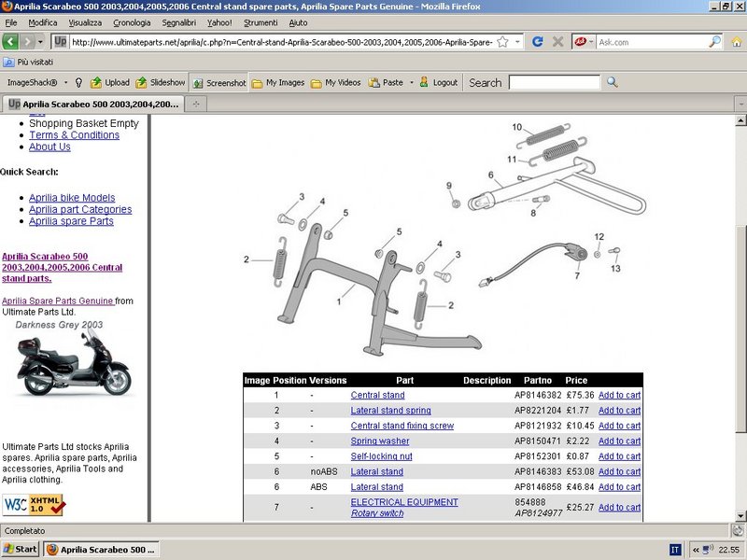Bookmark this page with the star icon
The height and width of the screenshot is (560, 747).
coord(502,42)
